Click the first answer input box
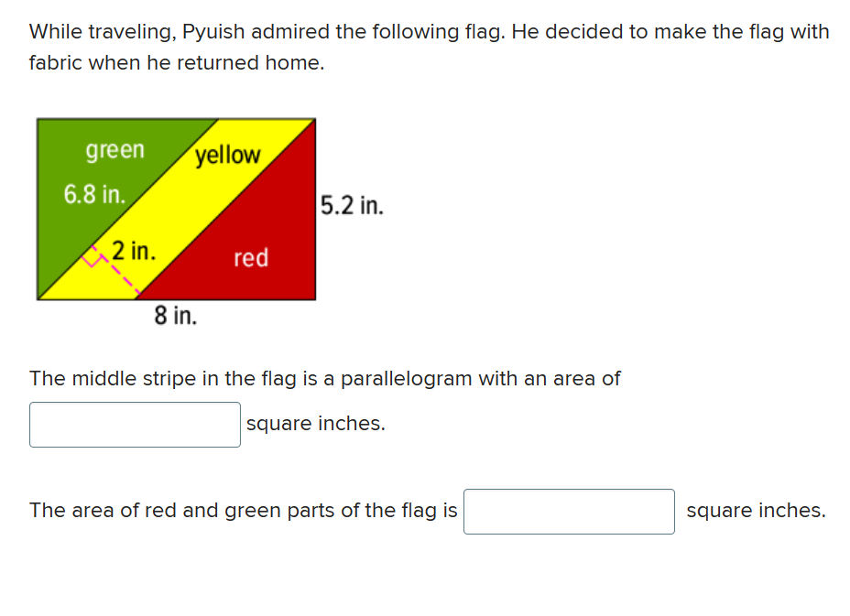Image resolution: width=850 pixels, height=616 pixels. [135, 424]
